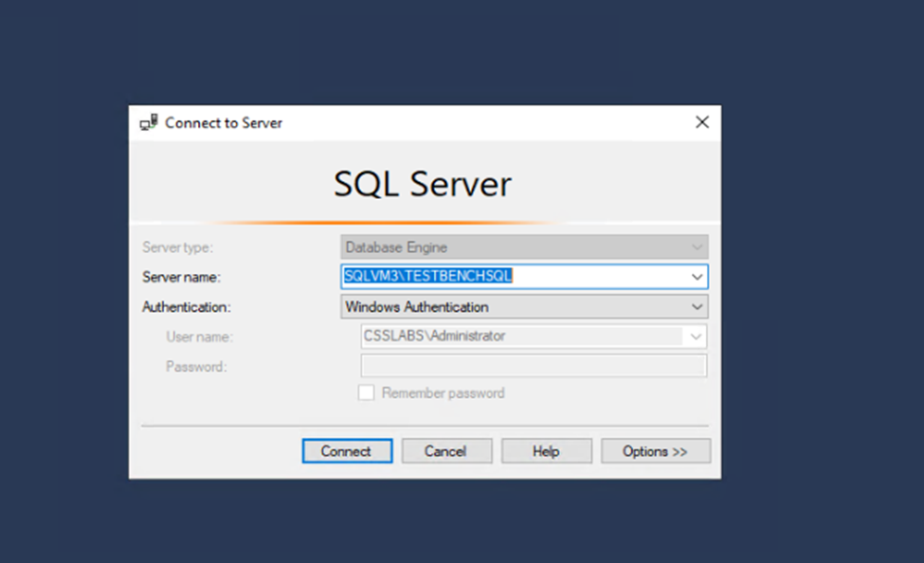Image resolution: width=924 pixels, height=563 pixels.
Task: Click the Password label
Action: pos(196,367)
